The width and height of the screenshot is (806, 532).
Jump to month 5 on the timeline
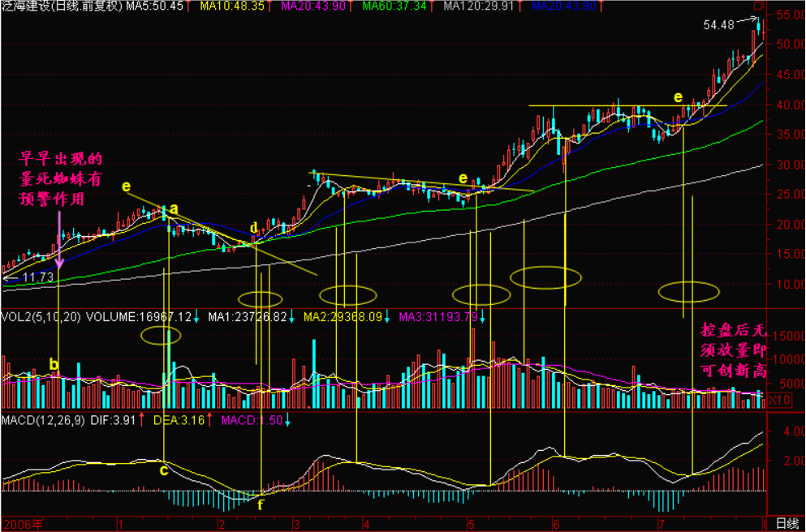(x=472, y=524)
